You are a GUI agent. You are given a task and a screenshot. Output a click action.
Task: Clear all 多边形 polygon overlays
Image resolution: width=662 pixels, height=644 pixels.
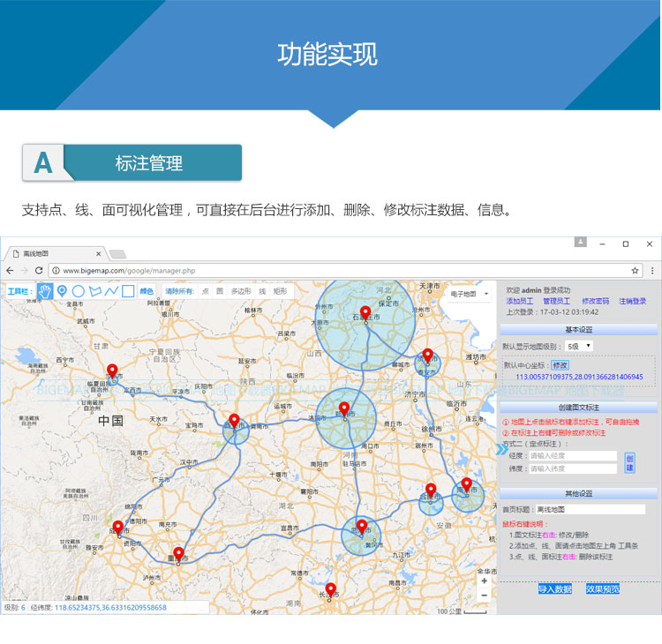tap(241, 291)
